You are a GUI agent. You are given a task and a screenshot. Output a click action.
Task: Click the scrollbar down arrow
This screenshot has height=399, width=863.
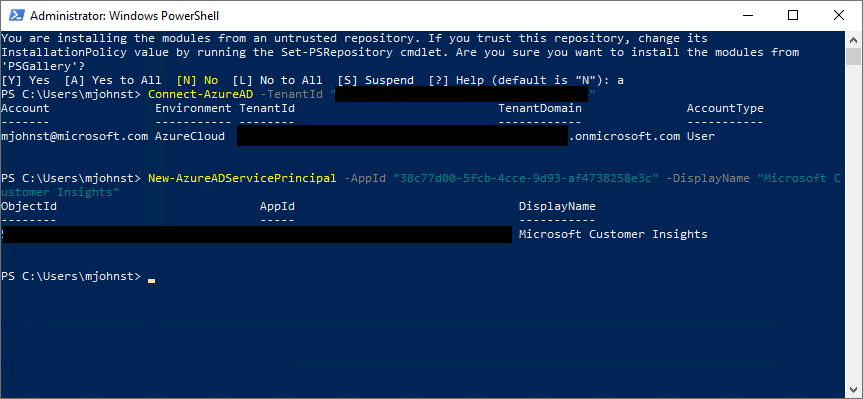point(853,390)
